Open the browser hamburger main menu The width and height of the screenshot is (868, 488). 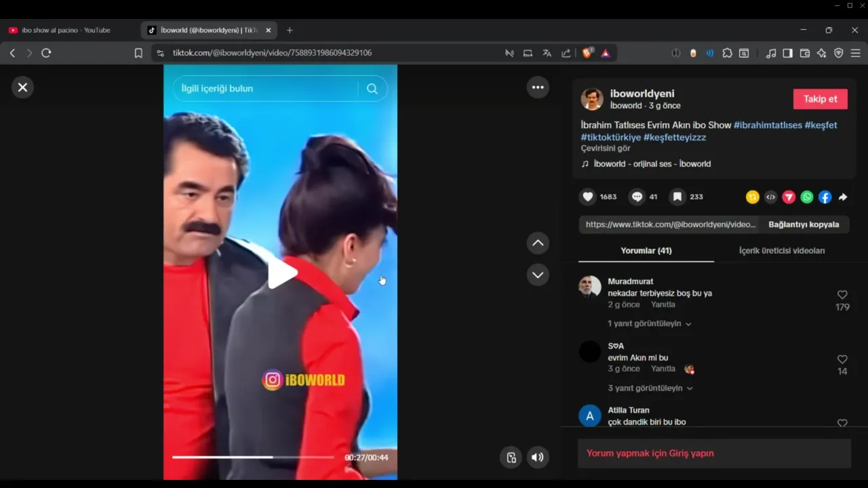[856, 53]
